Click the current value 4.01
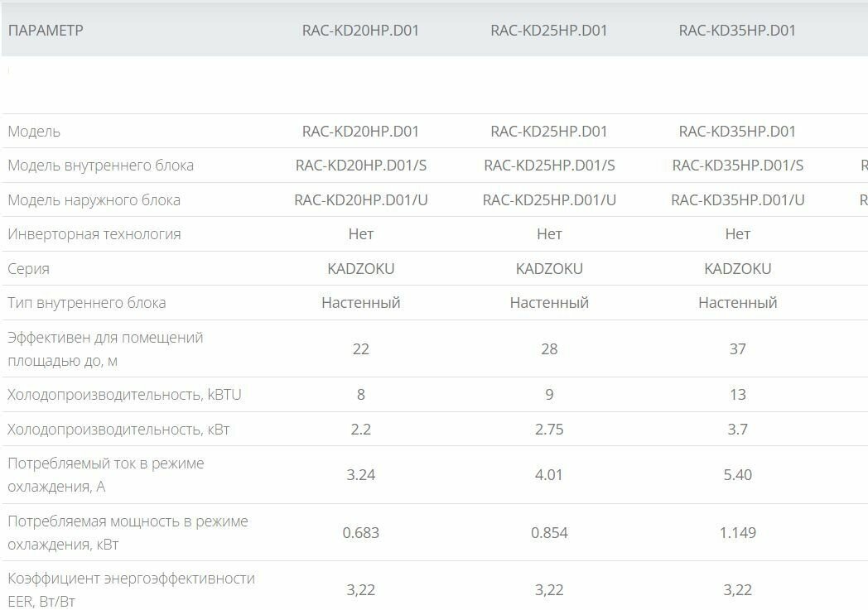This screenshot has width=868, height=610. pyautogui.click(x=549, y=474)
